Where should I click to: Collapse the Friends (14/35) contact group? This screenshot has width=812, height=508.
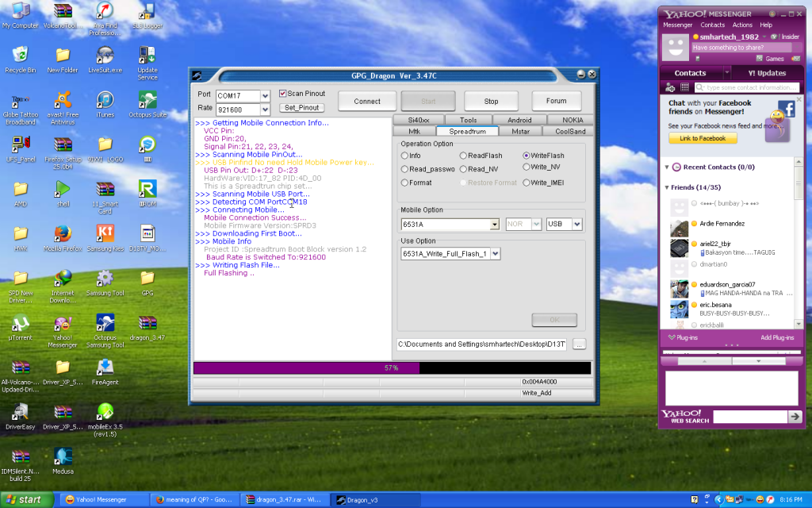(x=667, y=187)
